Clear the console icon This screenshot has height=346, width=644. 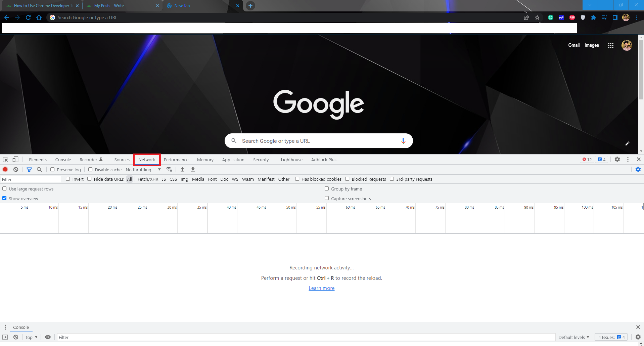(16, 337)
